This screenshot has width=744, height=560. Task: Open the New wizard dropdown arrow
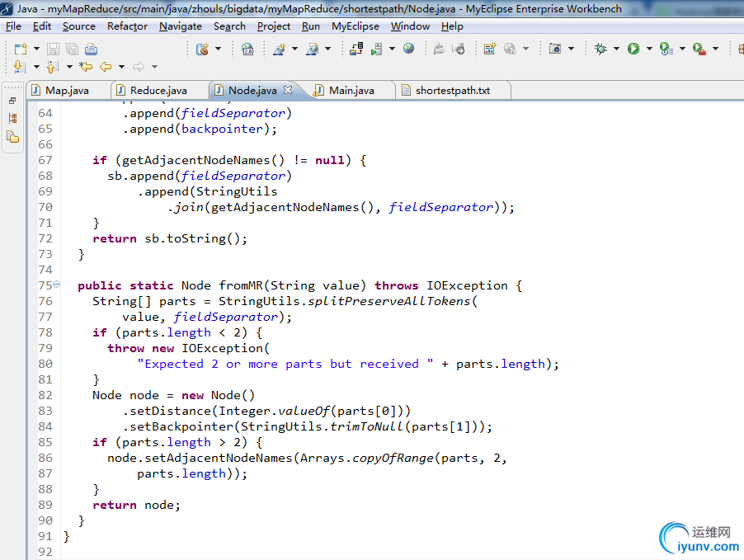(x=36, y=49)
